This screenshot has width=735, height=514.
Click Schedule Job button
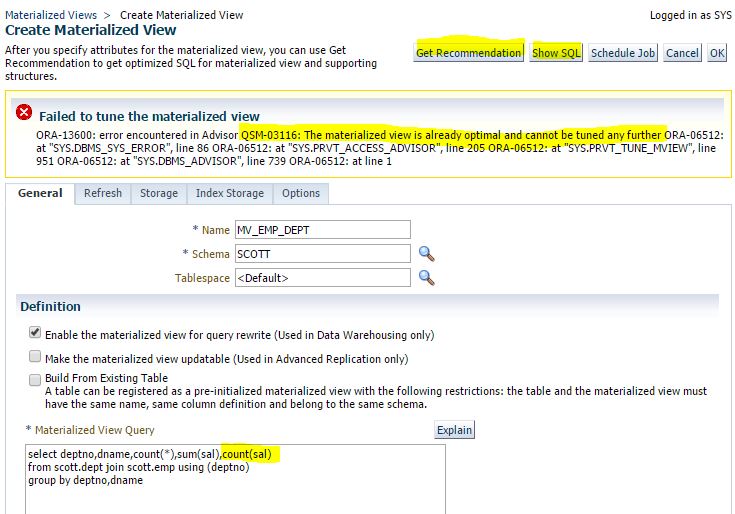coord(623,53)
